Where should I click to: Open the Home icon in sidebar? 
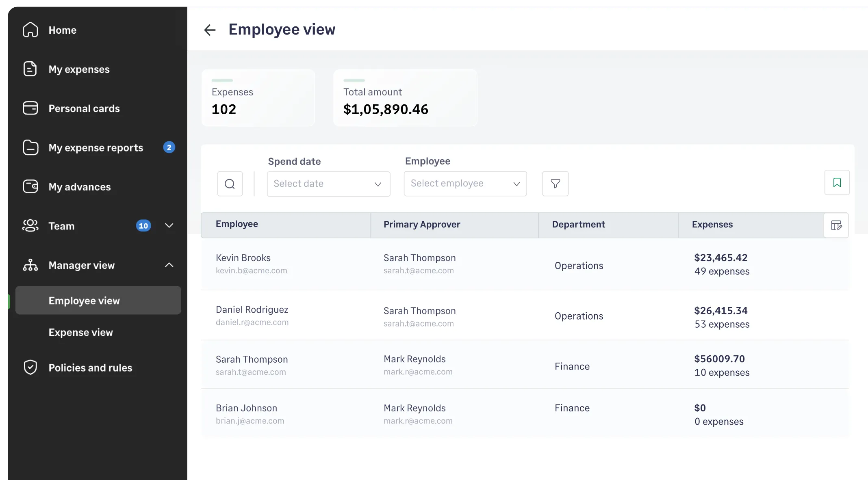(30, 30)
